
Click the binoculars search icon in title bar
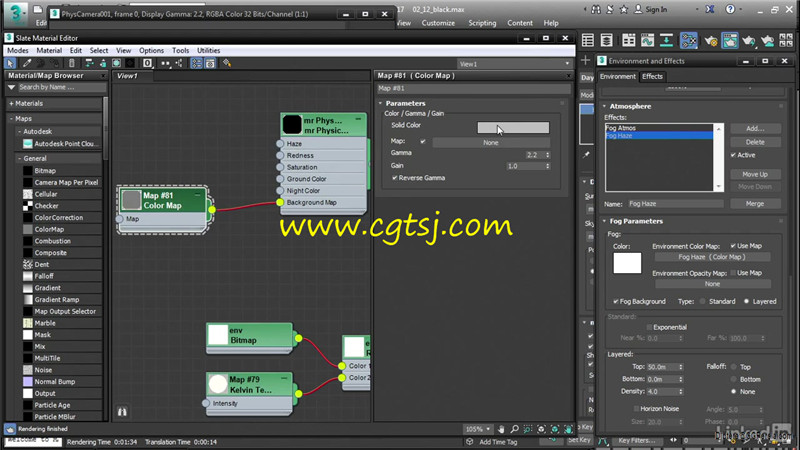[x=596, y=9]
